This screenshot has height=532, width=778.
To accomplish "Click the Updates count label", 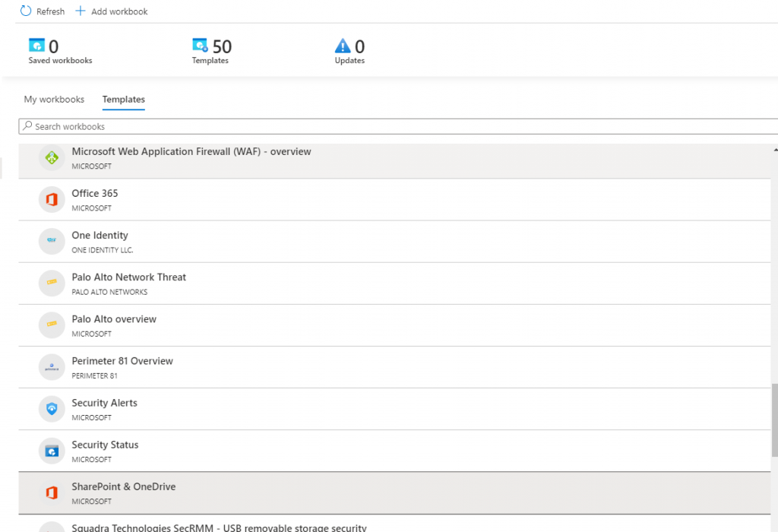I will tap(349, 60).
